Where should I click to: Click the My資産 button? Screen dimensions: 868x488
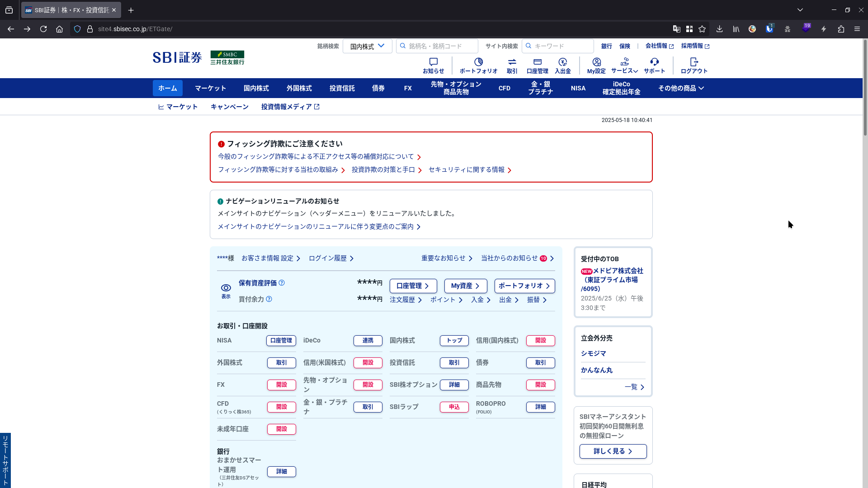click(466, 286)
